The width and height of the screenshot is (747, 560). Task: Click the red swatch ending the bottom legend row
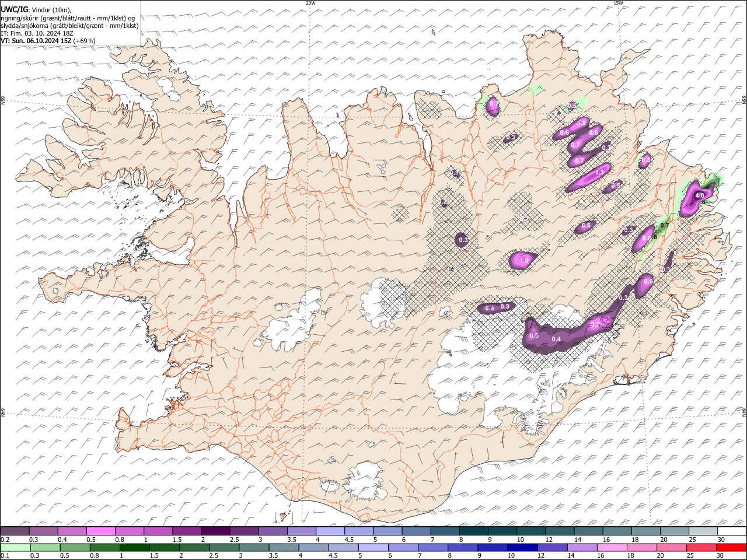[x=731, y=548]
